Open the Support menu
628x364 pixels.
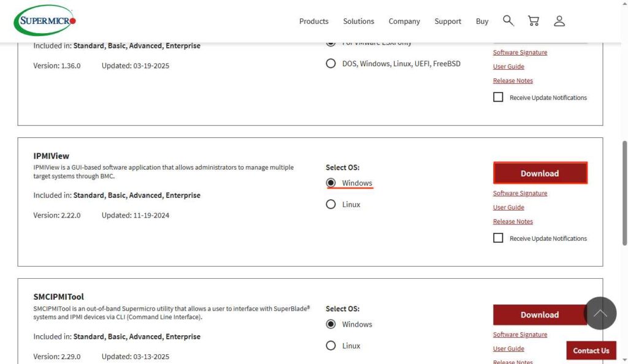pyautogui.click(x=448, y=21)
